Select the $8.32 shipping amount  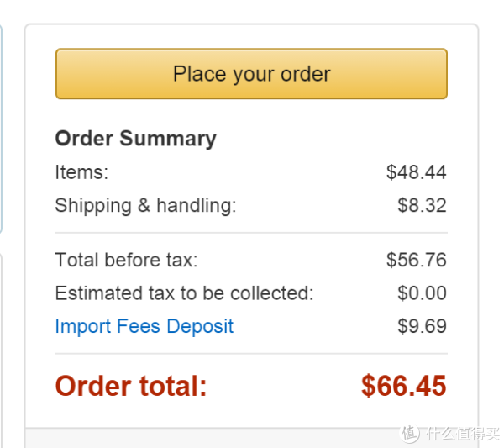[x=422, y=205]
